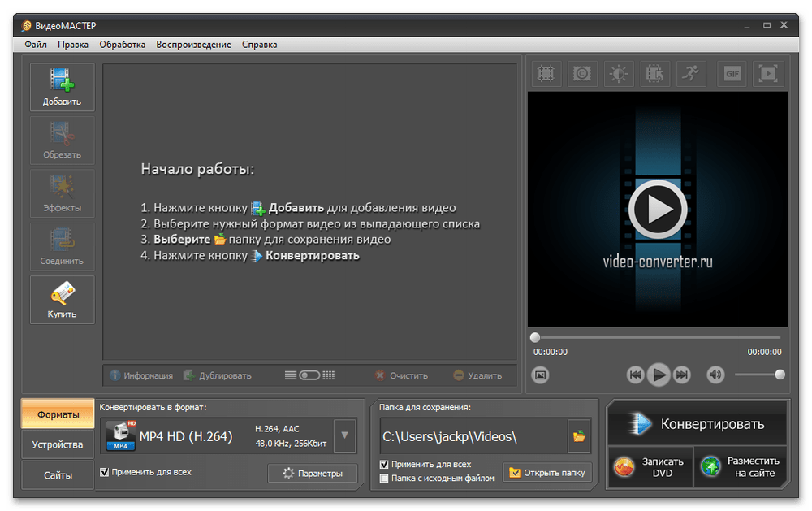Image resolution: width=812 pixels, height=511 pixels.
Task: Adjust the volume slider
Action: [x=758, y=375]
